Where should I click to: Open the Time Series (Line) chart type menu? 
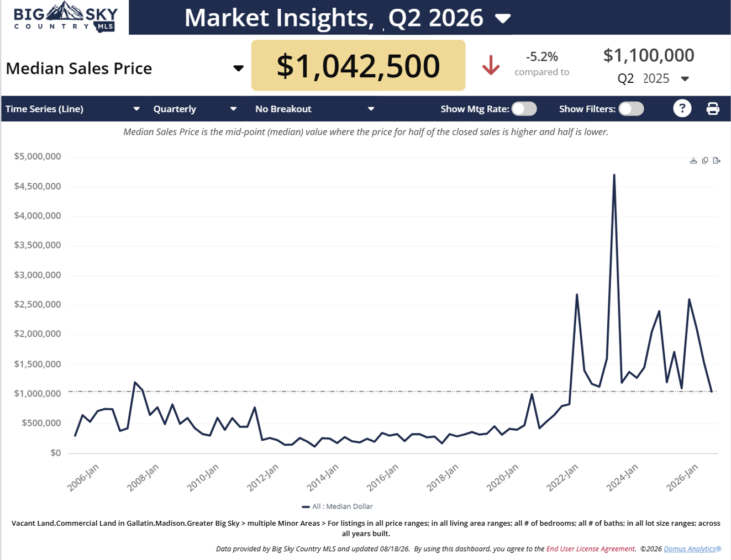coord(72,109)
